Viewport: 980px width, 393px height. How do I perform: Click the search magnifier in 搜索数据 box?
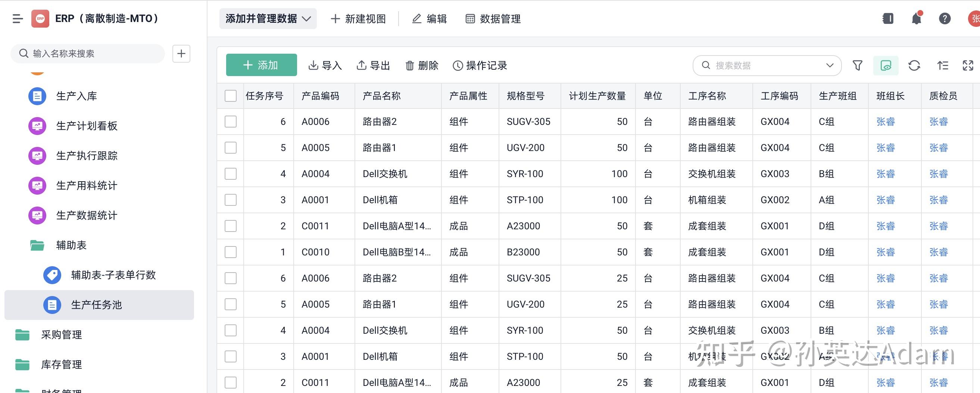pyautogui.click(x=706, y=65)
